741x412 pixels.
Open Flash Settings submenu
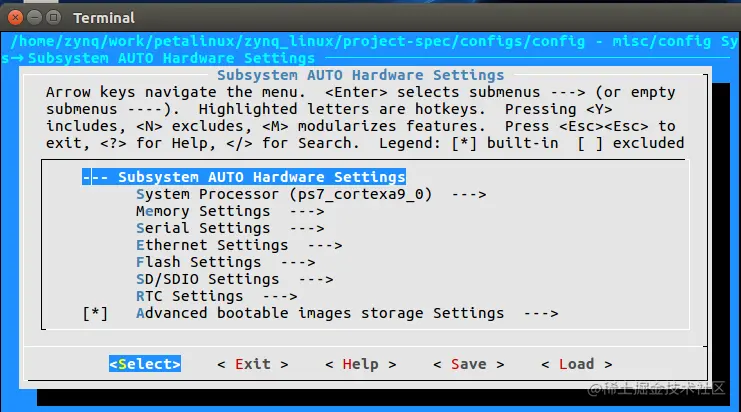tap(225, 262)
